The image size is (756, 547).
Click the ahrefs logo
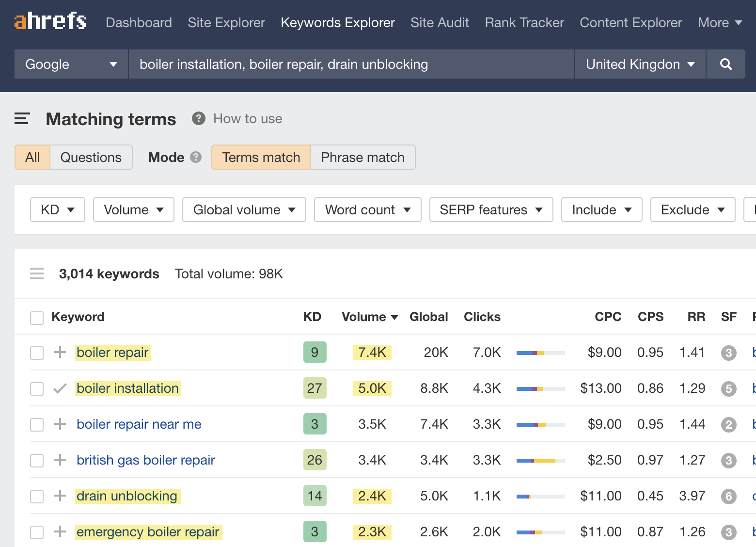point(50,21)
